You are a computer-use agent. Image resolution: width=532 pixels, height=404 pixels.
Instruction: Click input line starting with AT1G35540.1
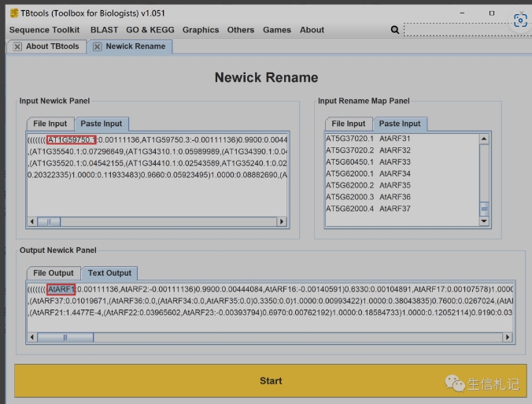[157, 151]
